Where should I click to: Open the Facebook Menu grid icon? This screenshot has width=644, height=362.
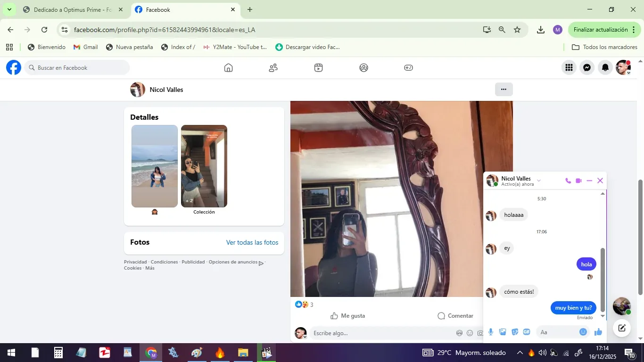click(569, 68)
